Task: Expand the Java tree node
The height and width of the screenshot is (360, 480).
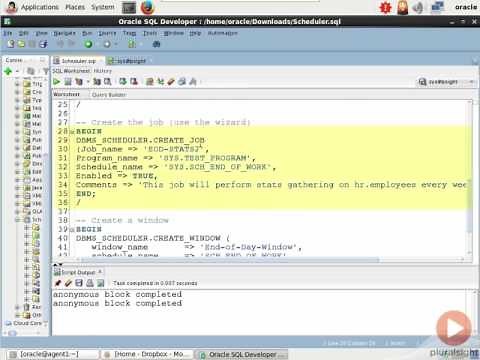Action: click(17, 188)
